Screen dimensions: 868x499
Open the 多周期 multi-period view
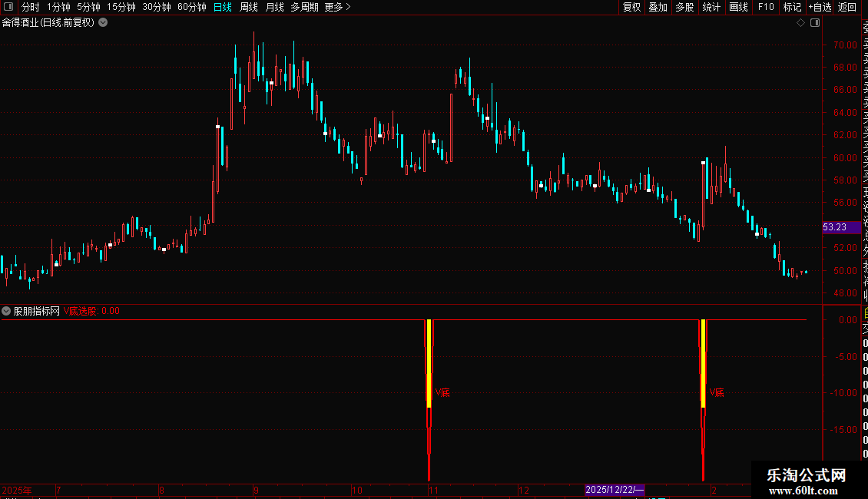click(x=304, y=7)
